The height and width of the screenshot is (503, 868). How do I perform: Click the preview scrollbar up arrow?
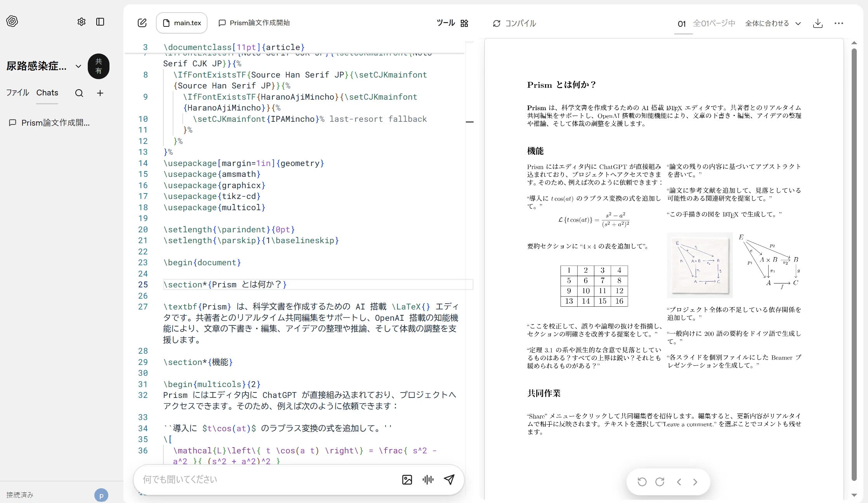(854, 43)
